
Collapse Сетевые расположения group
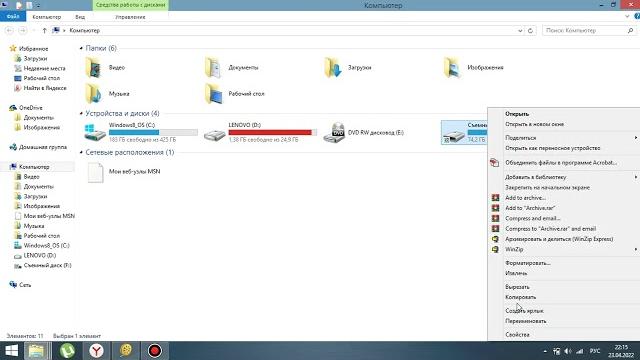click(81, 152)
